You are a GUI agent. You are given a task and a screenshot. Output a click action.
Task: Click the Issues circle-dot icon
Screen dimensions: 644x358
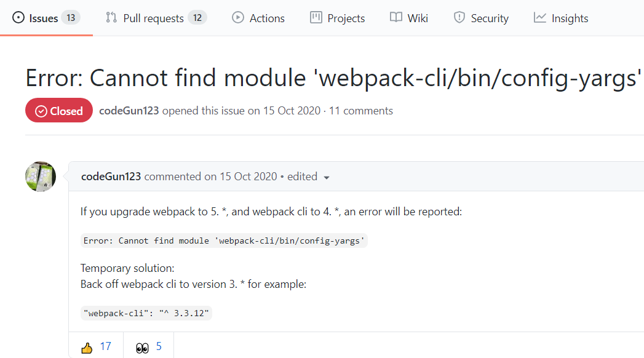coord(18,18)
